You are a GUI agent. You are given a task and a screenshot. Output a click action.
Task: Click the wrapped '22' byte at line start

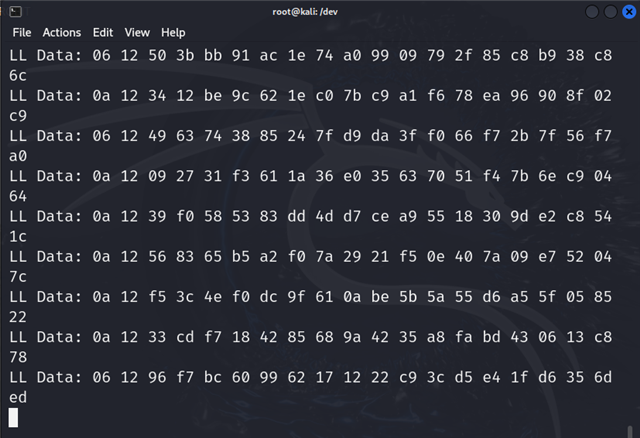pyautogui.click(x=18, y=317)
